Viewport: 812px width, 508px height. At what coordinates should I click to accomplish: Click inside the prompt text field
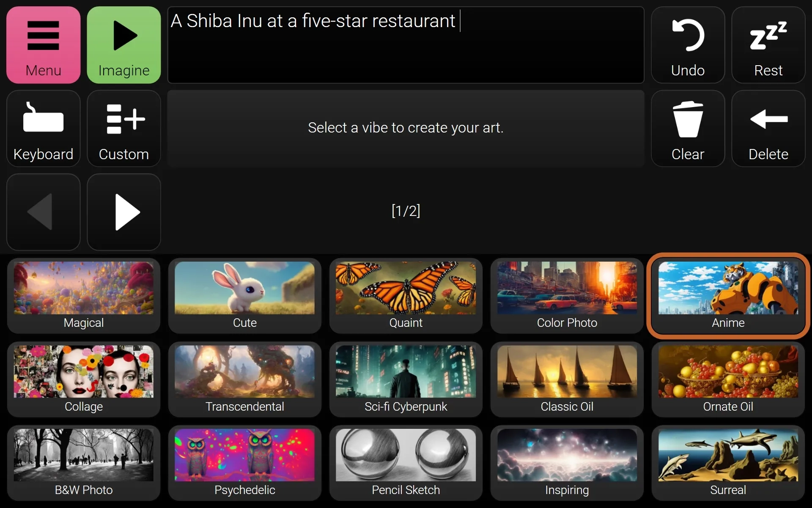coord(406,45)
